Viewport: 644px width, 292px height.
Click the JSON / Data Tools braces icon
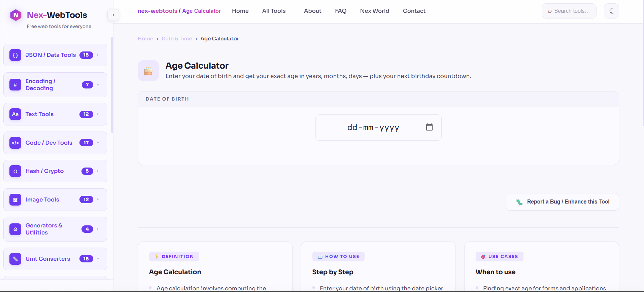15,55
